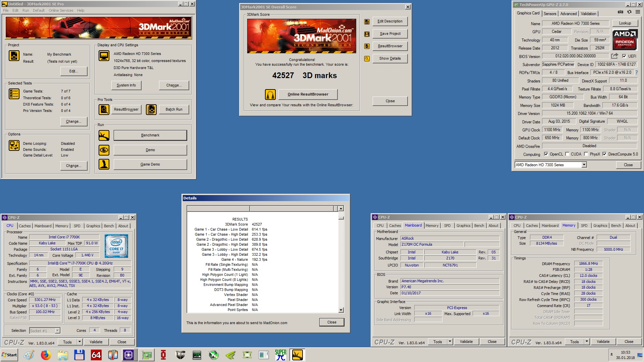Open Firefox from the taskbar
The width and height of the screenshot is (644, 362).
(46, 355)
